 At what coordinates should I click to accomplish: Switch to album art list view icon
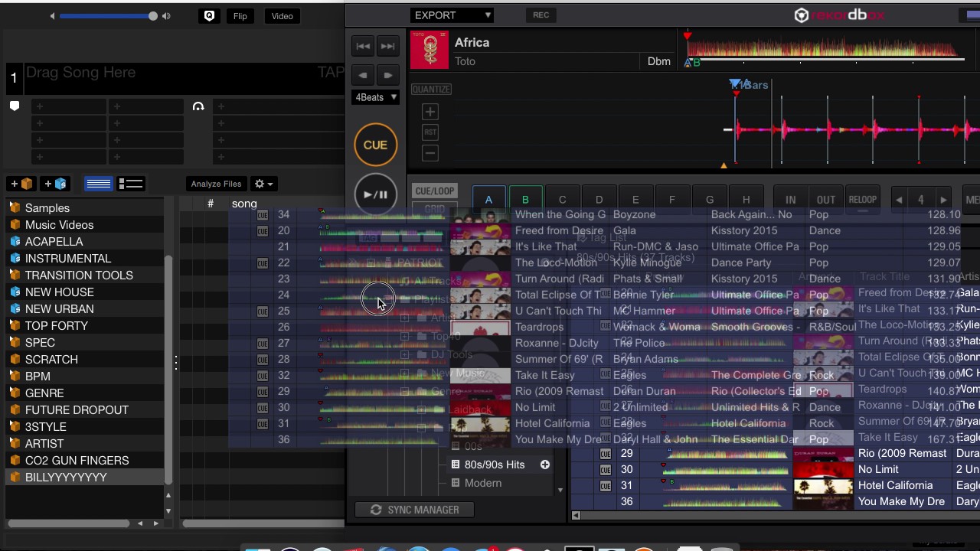pyautogui.click(x=131, y=184)
